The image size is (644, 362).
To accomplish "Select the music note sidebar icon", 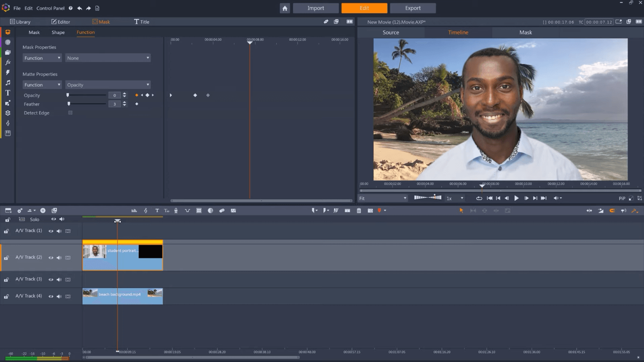I will pyautogui.click(x=8, y=82).
